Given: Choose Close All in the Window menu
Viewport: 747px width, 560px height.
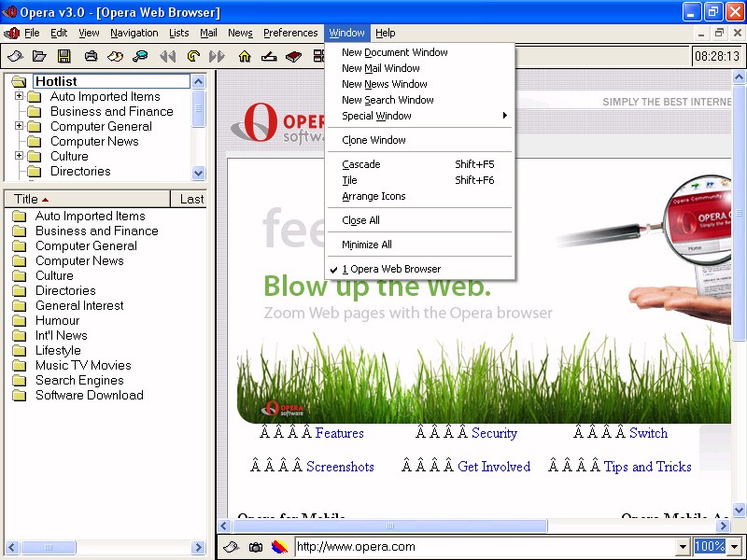Looking at the screenshot, I should [x=420, y=220].
